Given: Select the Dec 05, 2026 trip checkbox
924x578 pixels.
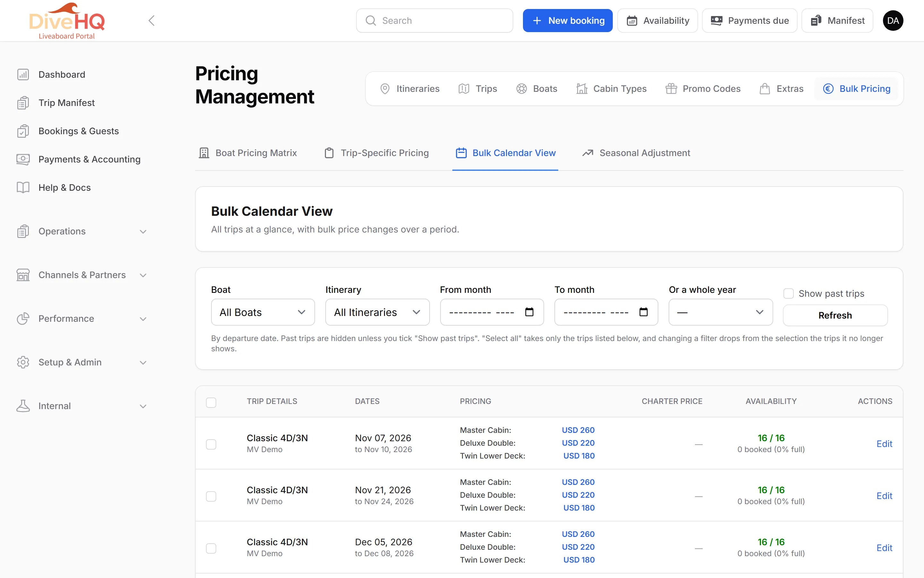Looking at the screenshot, I should (x=211, y=548).
